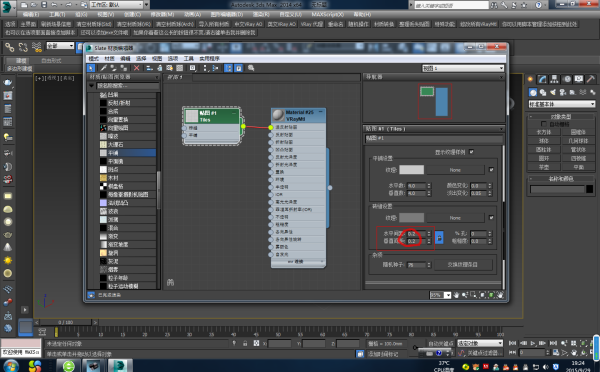Screen dimensions: 600x372
Task: Open the MAXScript menu in main menu bar
Action: (327, 15)
